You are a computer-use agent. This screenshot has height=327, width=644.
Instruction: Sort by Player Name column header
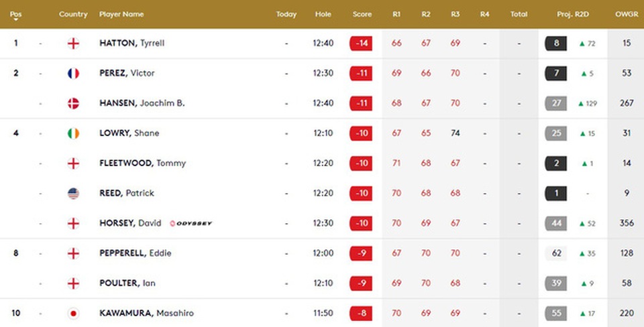121,14
